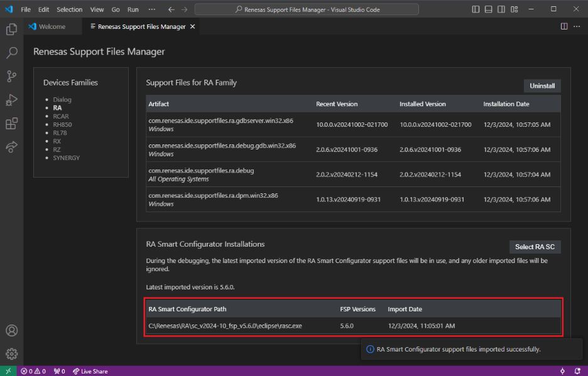Start Live Share from status bar
Image resolution: width=588 pixels, height=376 pixels.
point(90,371)
